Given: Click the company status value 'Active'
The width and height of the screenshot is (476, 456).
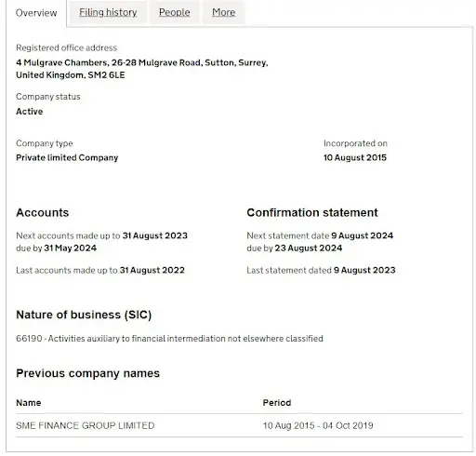Looking at the screenshot, I should click(30, 112).
